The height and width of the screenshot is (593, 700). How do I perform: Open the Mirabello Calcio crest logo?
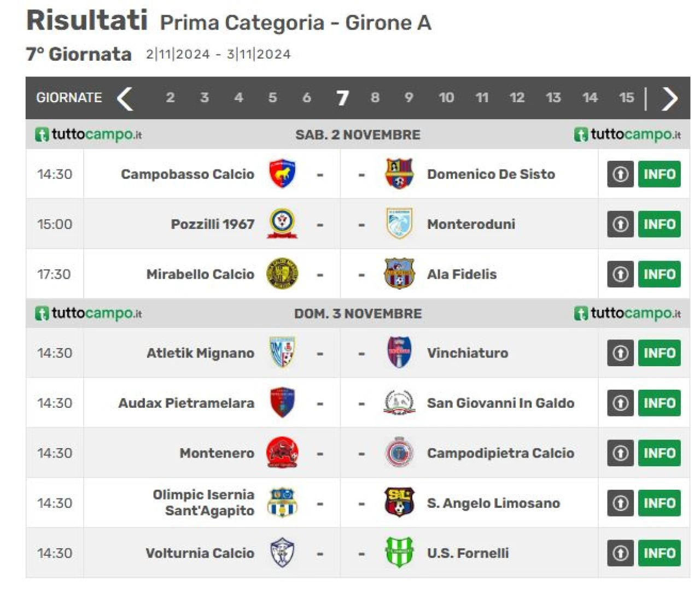coord(282,274)
